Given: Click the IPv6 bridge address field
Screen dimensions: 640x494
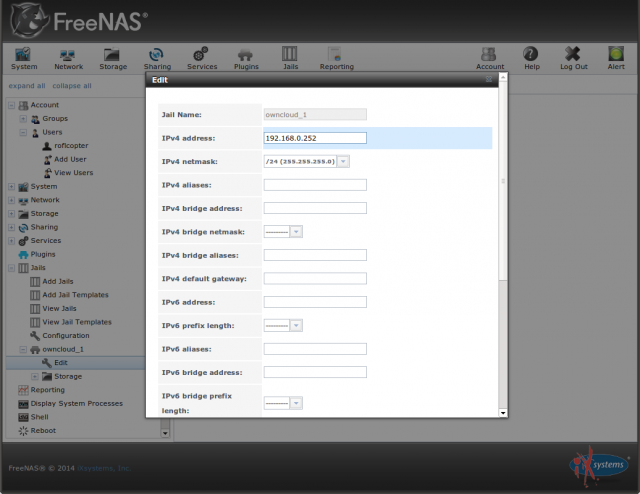Looking at the screenshot, I should coord(315,372).
